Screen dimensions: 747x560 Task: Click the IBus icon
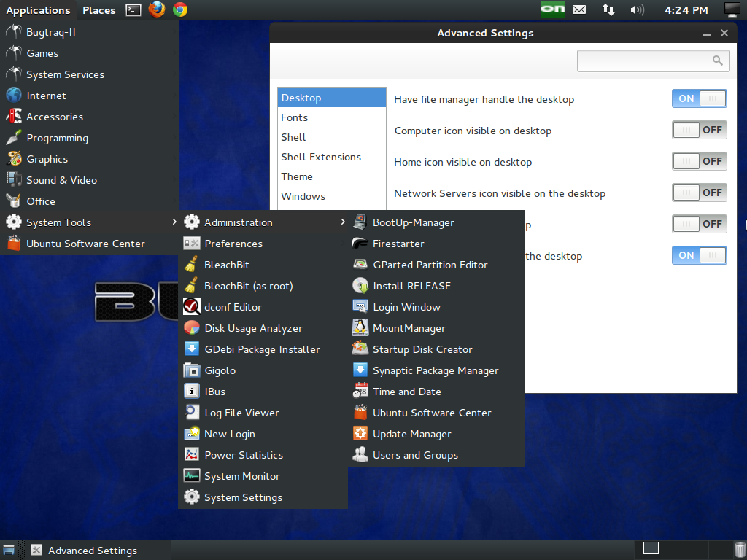coord(192,392)
